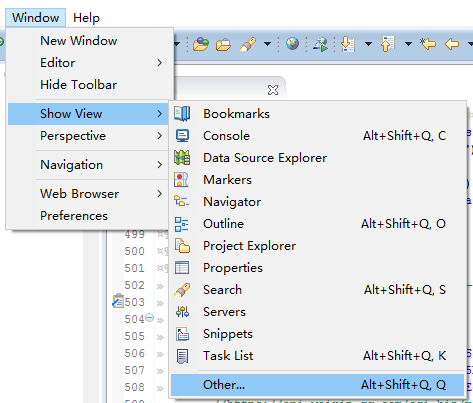Screen dimensions: 473x403
Task: Click line number 506 in the editor
Action: (135, 353)
